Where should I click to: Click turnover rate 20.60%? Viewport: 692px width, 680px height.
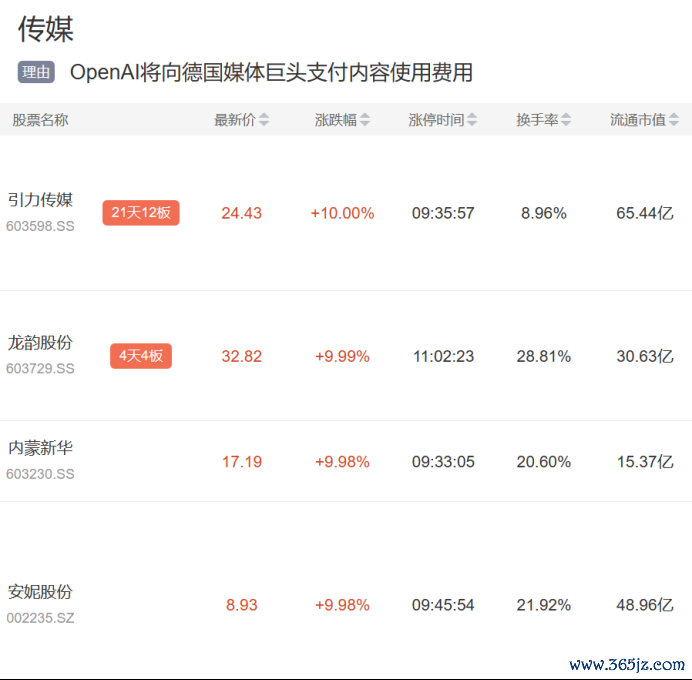coord(544,462)
